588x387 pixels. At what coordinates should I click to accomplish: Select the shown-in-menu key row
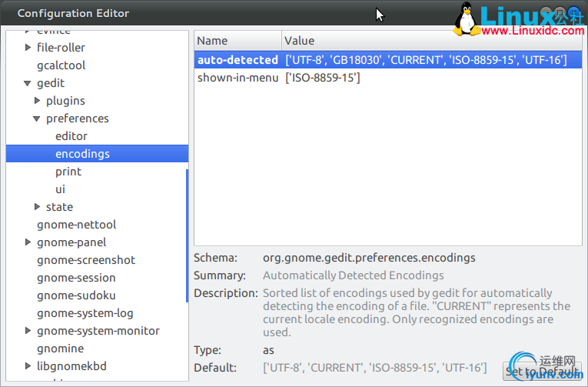(x=238, y=78)
